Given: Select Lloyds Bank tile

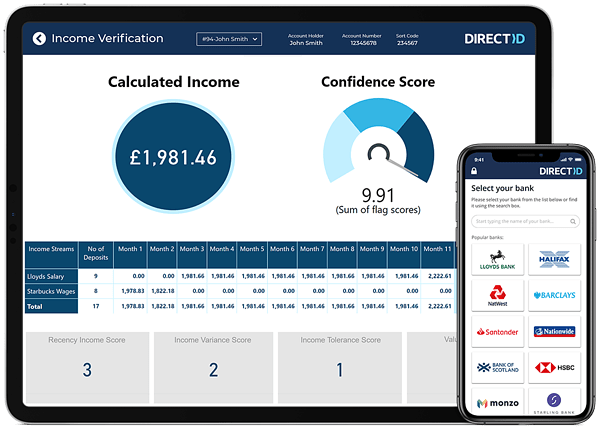Looking at the screenshot, I should [x=497, y=259].
